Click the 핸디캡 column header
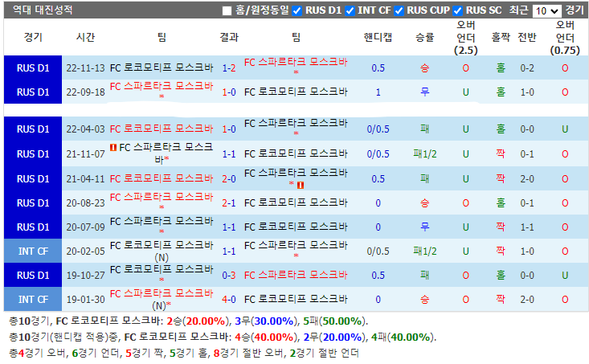 point(378,37)
